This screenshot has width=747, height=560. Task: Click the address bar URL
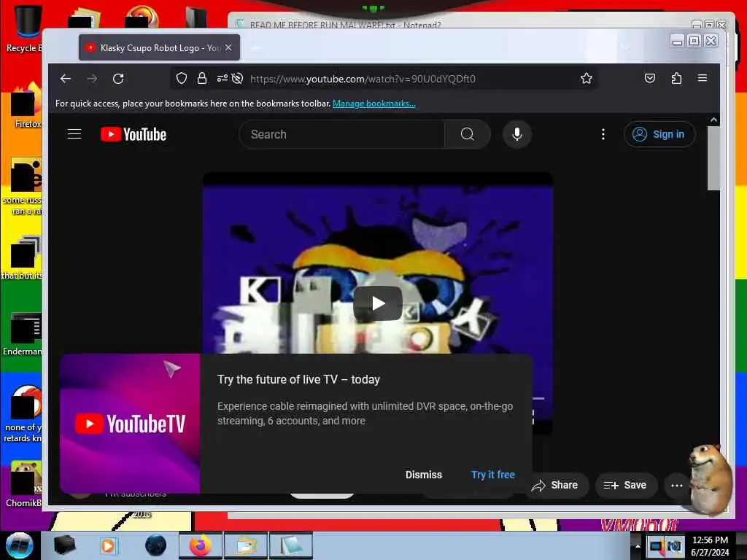pos(363,79)
